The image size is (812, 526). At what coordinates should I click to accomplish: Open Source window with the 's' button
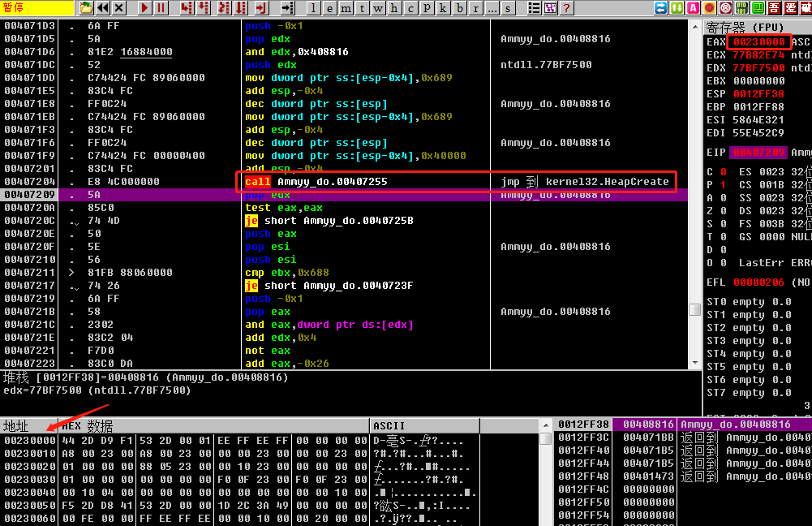click(x=508, y=8)
